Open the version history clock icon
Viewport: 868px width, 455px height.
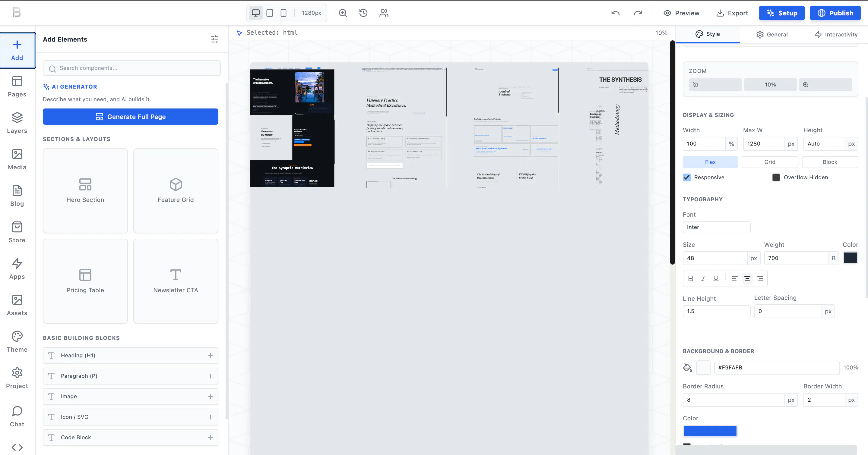(363, 13)
